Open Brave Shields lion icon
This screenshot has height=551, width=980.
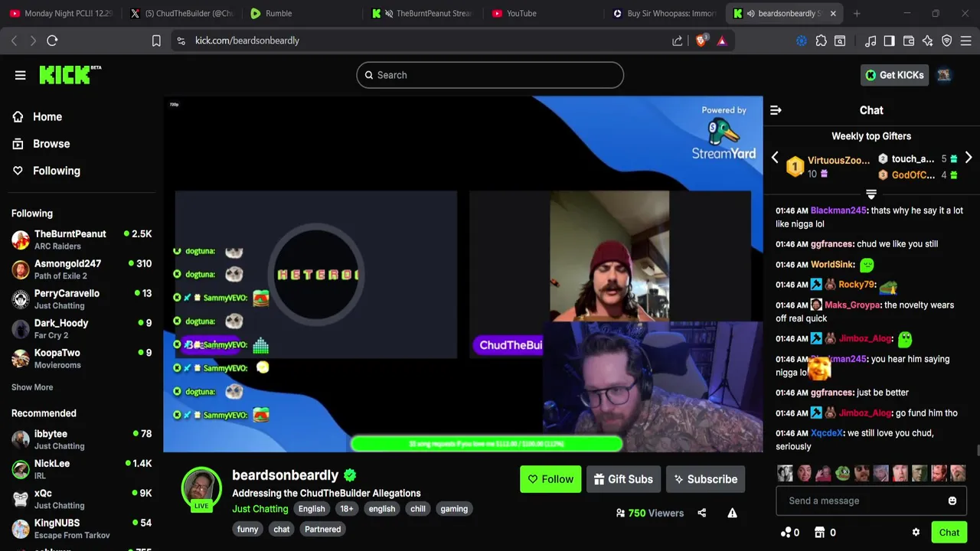tap(701, 41)
